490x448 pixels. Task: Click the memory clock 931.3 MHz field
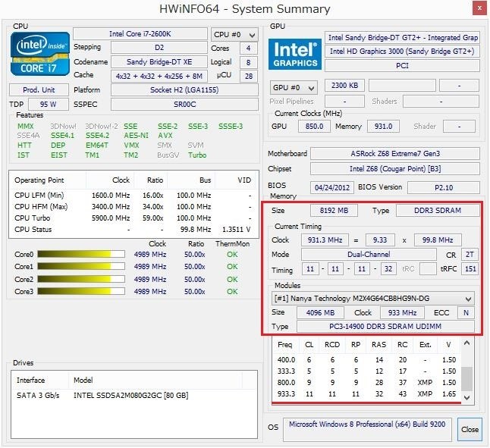[325, 240]
